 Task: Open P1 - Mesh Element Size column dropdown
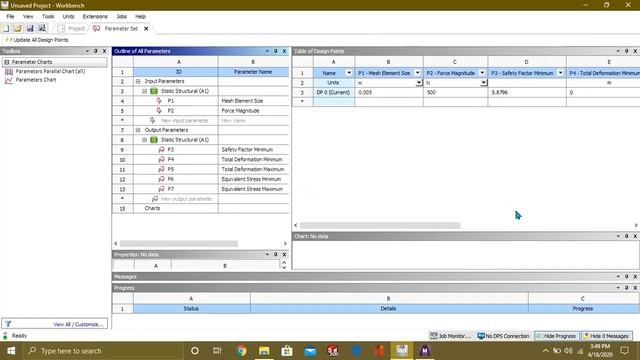(418, 73)
